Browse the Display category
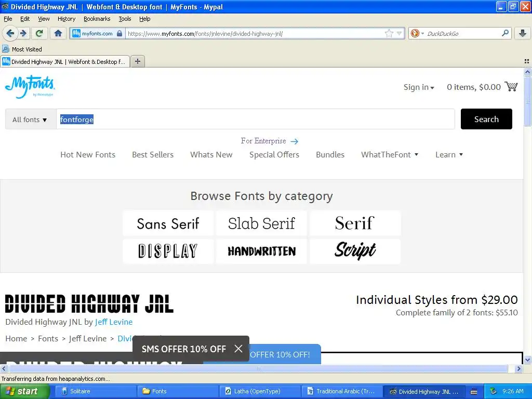 [x=168, y=251]
